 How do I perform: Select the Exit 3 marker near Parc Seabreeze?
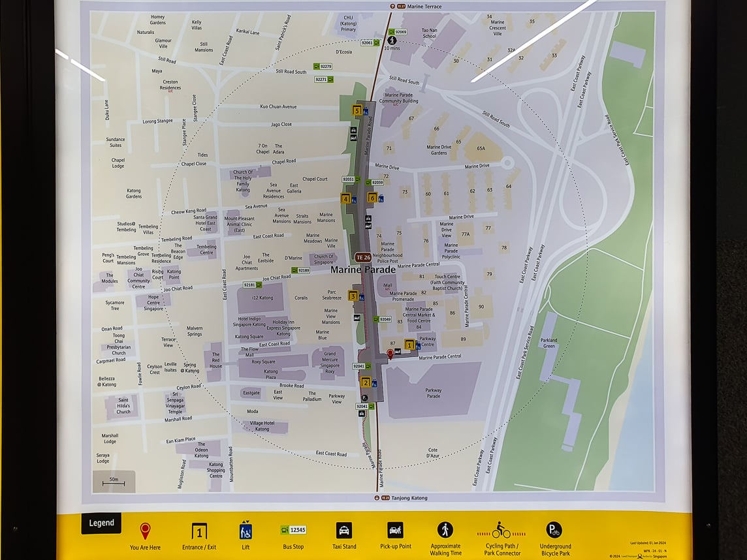353,296
